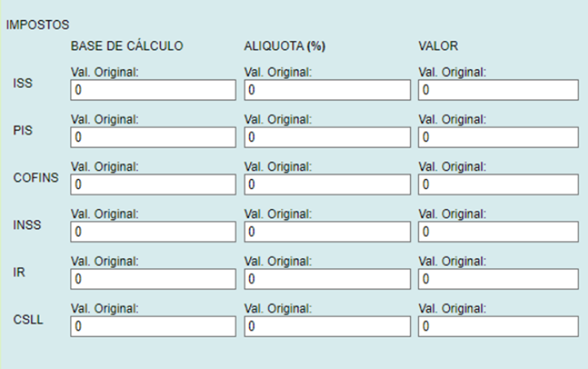
Task: Click the ISS base de cálculo field
Action: coord(153,90)
